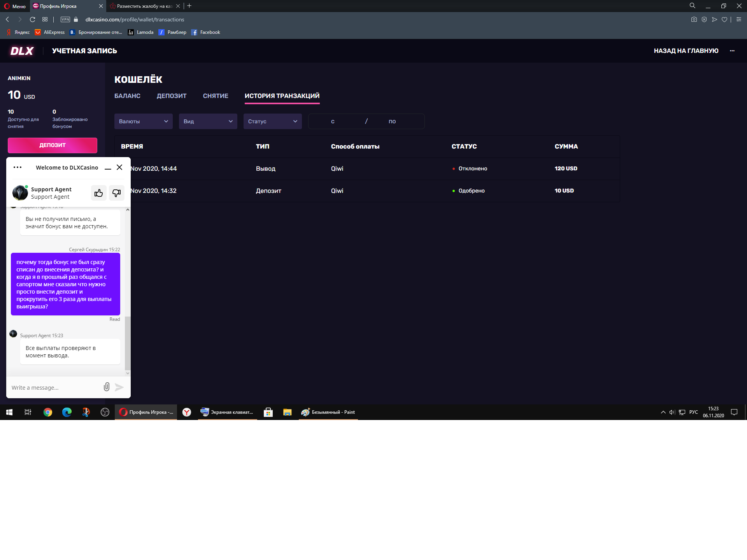Click the DLX logo

tap(22, 51)
